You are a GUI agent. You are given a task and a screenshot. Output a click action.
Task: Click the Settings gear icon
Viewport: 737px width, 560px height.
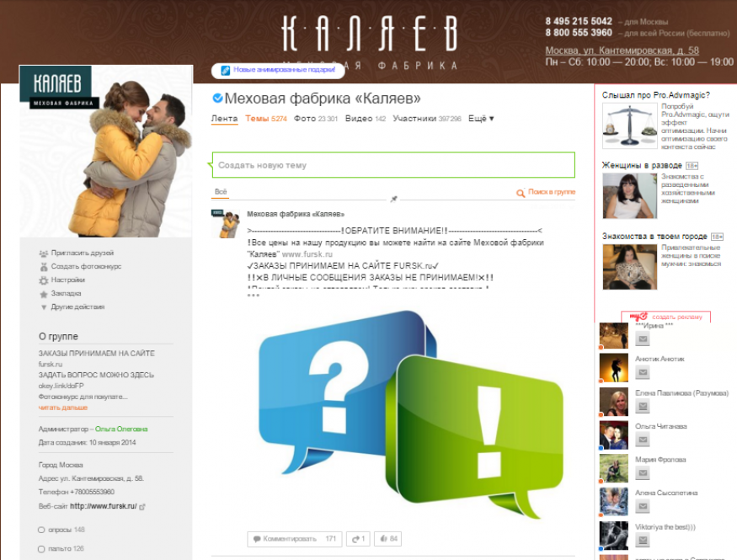pos(43,280)
